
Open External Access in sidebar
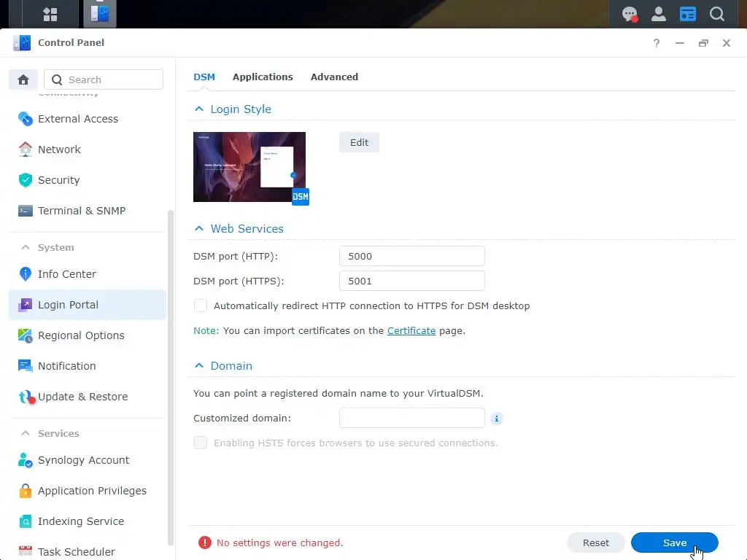tap(88, 119)
